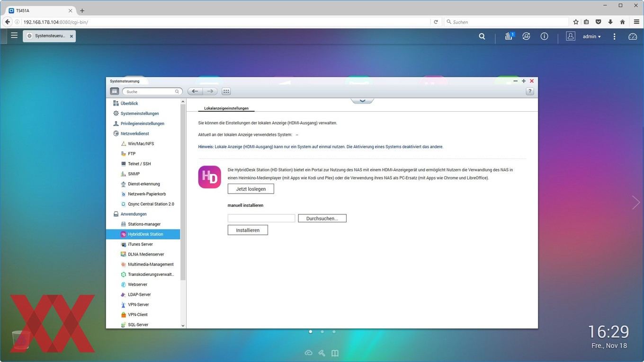Image resolution: width=644 pixels, height=362 pixels.
Task: Open Webserver settings
Action: click(x=137, y=284)
